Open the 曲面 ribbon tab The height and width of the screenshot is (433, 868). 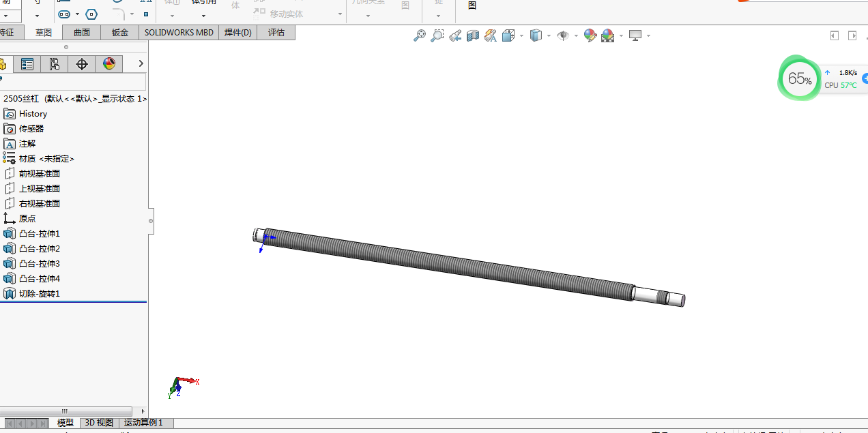[81, 32]
